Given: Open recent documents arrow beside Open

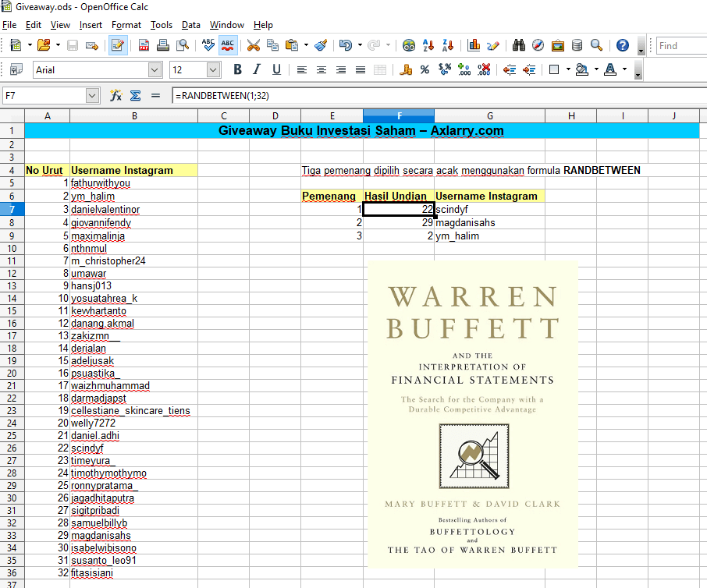Looking at the screenshot, I should pos(59,45).
